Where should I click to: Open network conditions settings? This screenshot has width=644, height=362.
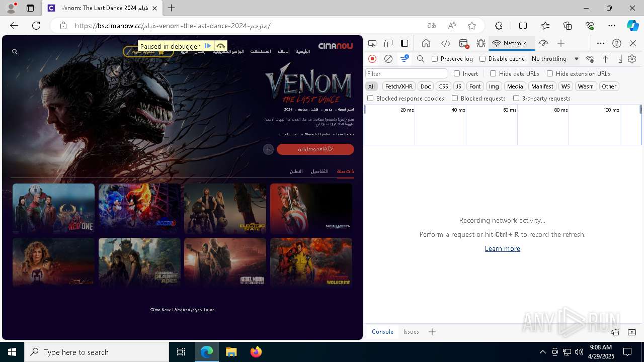tap(590, 59)
